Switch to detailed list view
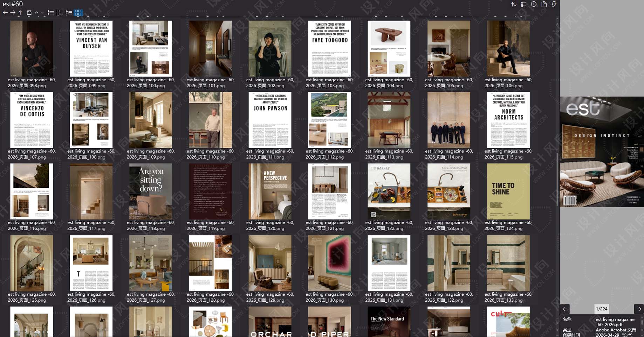Image resolution: width=644 pixels, height=337 pixels. tap(69, 13)
